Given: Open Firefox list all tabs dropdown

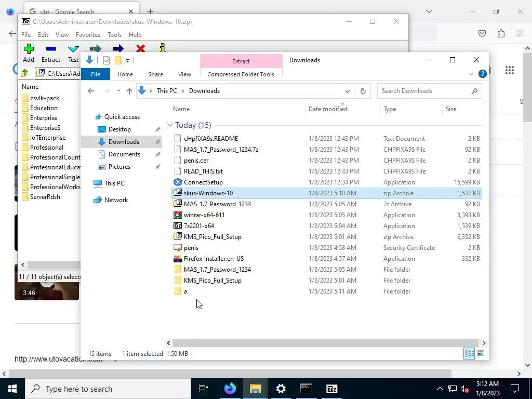Looking at the screenshot, I should 429,11.
